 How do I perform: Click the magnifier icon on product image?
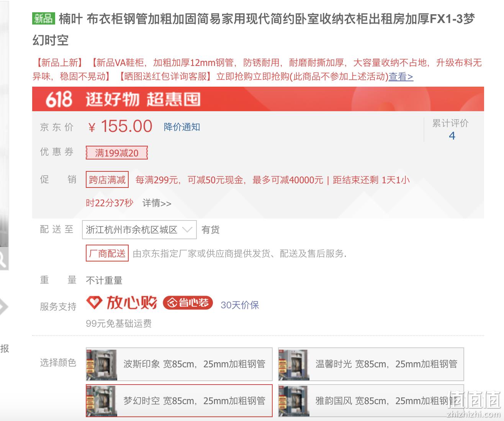click(3, 259)
